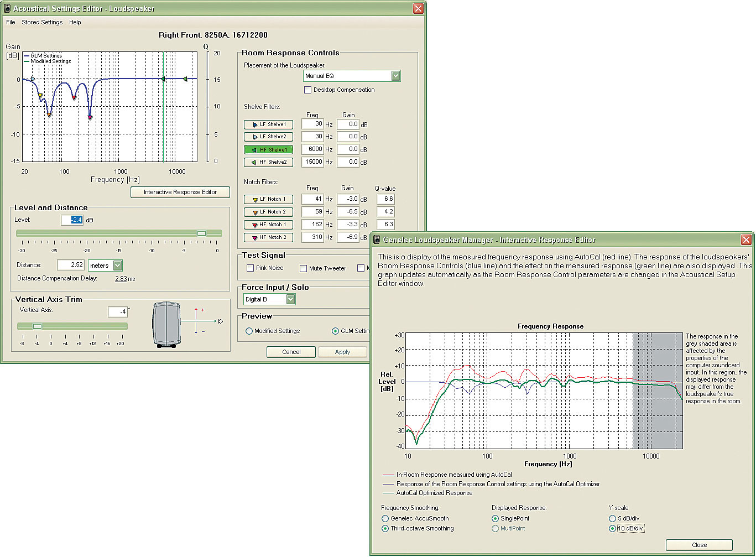Enable Desktop Compensation checkbox

click(x=307, y=90)
